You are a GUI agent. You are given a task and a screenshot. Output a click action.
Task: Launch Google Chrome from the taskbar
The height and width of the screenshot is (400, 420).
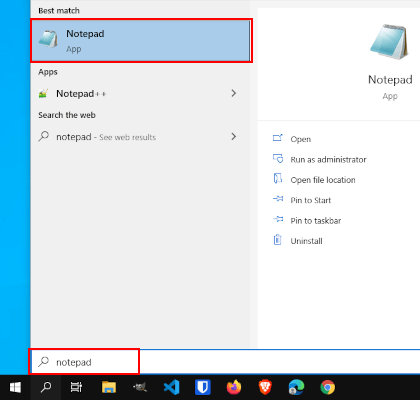coord(328,387)
